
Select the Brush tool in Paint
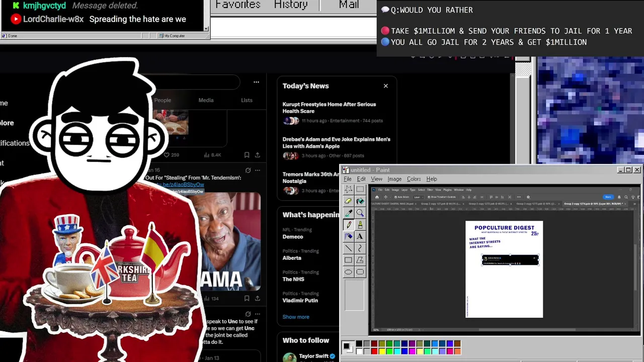click(x=360, y=225)
